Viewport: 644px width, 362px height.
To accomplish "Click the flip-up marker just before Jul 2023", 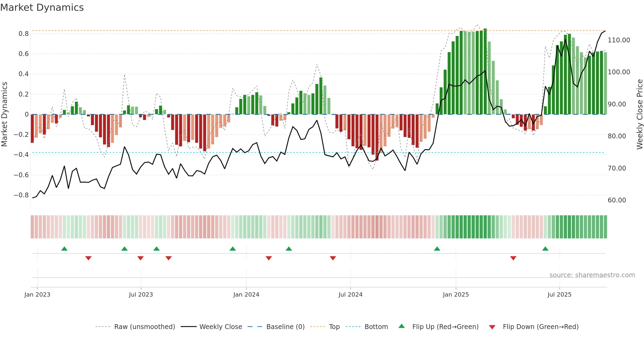I will point(125,249).
